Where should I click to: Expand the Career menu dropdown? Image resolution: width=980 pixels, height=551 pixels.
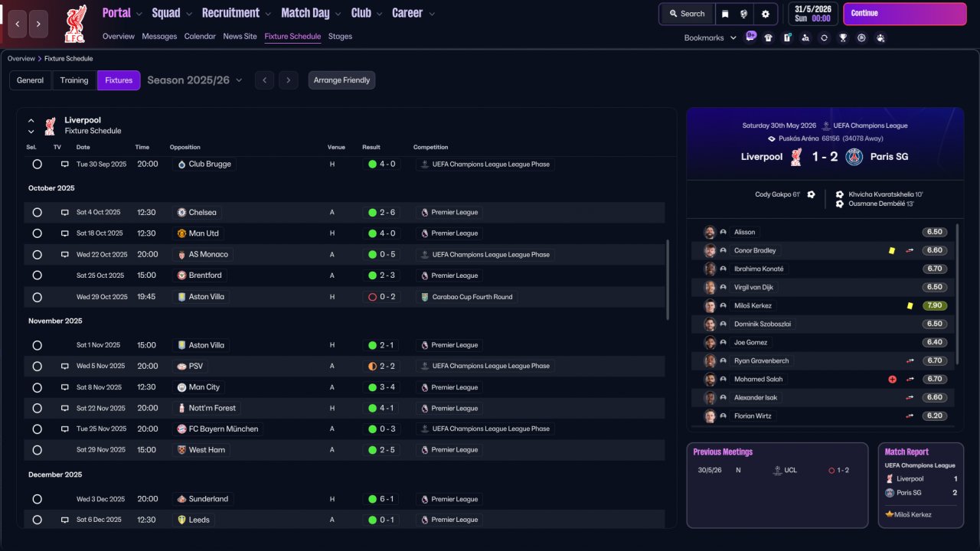pyautogui.click(x=432, y=14)
